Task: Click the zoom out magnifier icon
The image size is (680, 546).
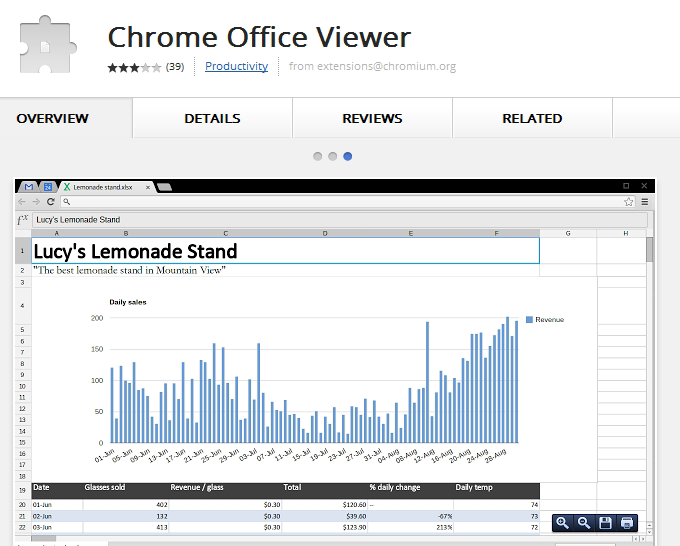Action: [584, 522]
